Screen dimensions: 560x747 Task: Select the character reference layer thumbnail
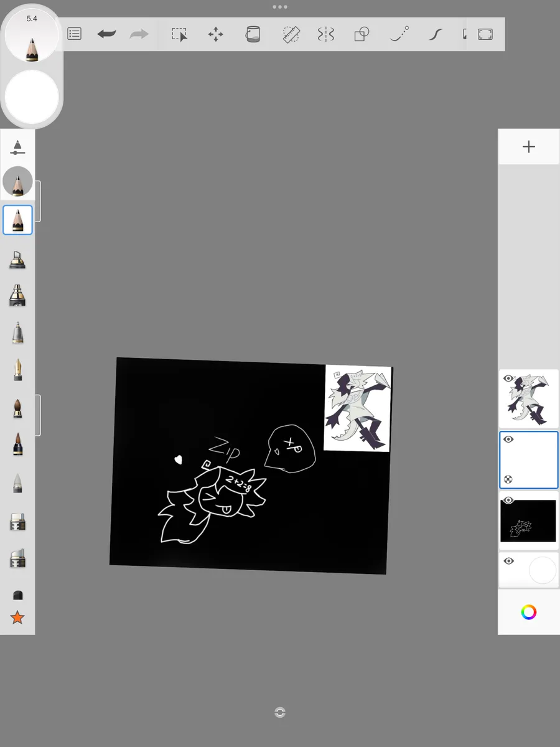pos(529,398)
